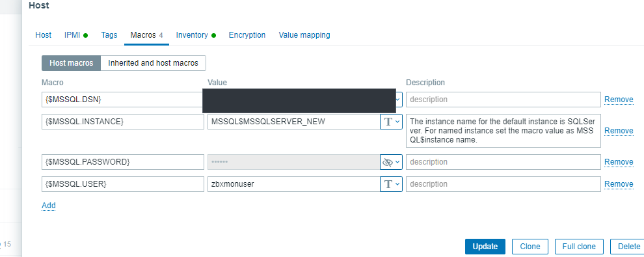
Task: Show Inherited and host macros
Action: (x=154, y=63)
